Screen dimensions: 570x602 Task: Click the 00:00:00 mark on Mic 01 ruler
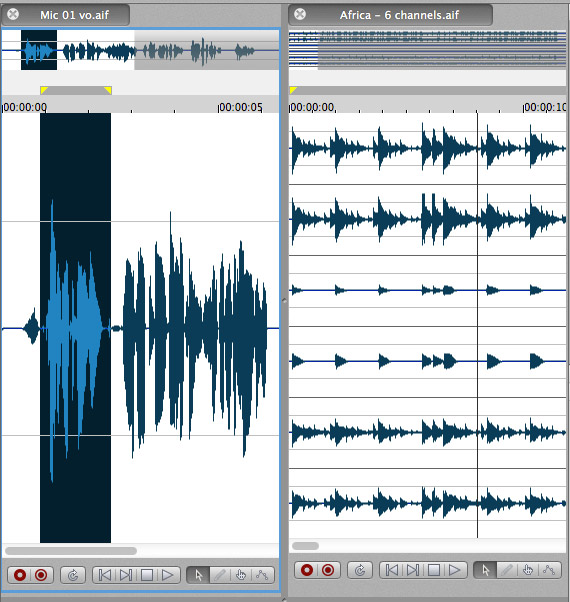pyautogui.click(x=25, y=107)
